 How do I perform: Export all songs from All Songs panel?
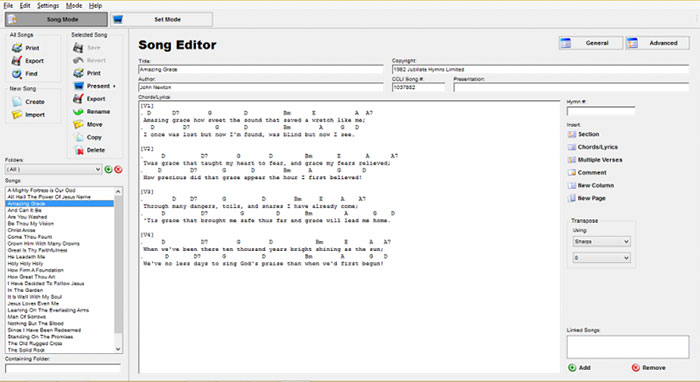click(28, 61)
